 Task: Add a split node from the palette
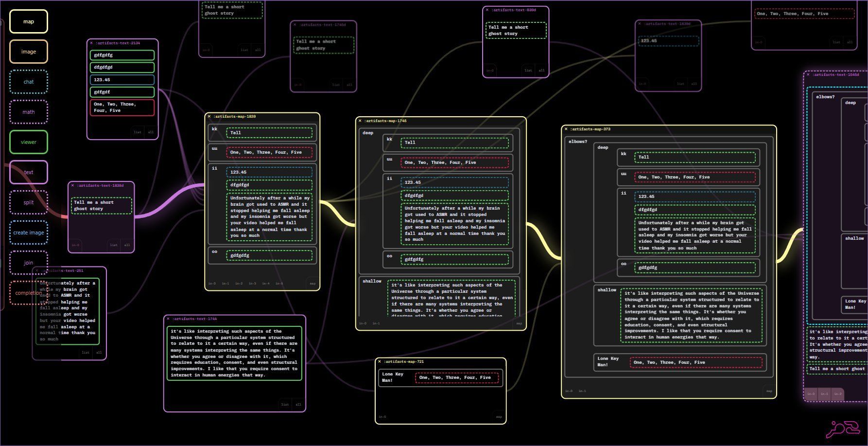29,202
